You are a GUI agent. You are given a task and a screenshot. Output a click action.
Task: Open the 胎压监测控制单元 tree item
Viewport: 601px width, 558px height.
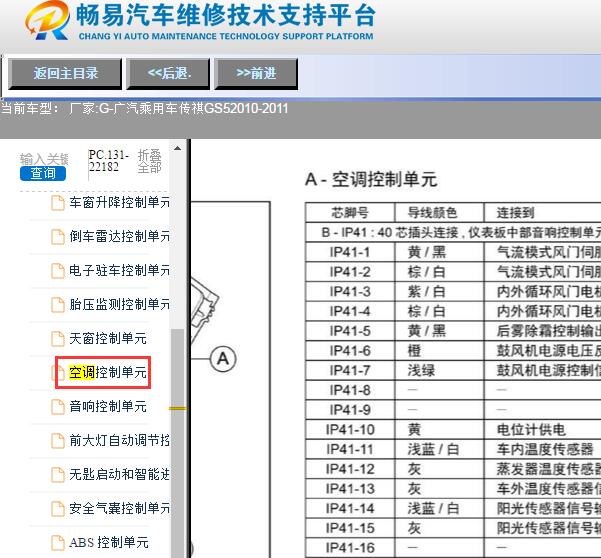(119, 305)
